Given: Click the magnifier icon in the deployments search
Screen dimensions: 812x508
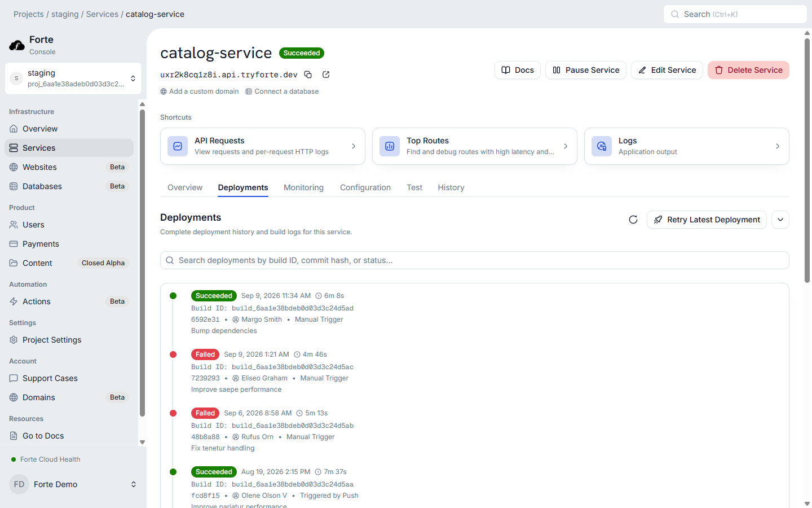Looking at the screenshot, I should (170, 260).
